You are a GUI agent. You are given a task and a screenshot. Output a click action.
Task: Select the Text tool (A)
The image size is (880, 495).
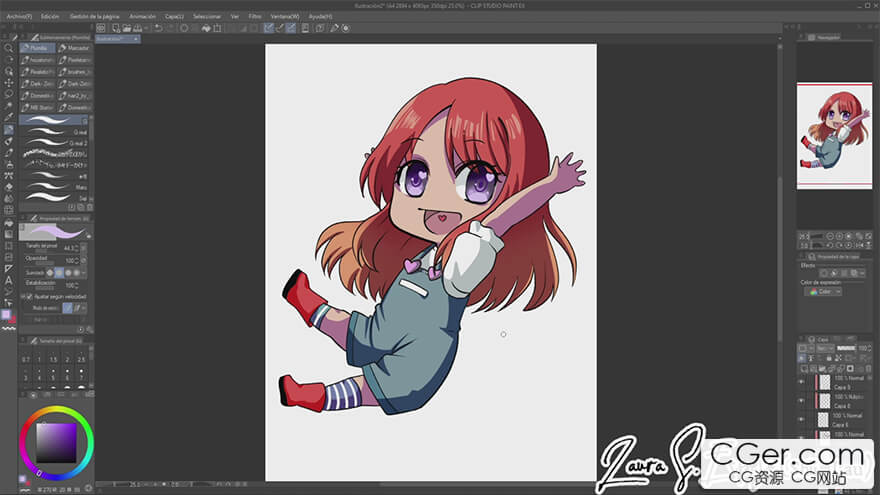8,280
